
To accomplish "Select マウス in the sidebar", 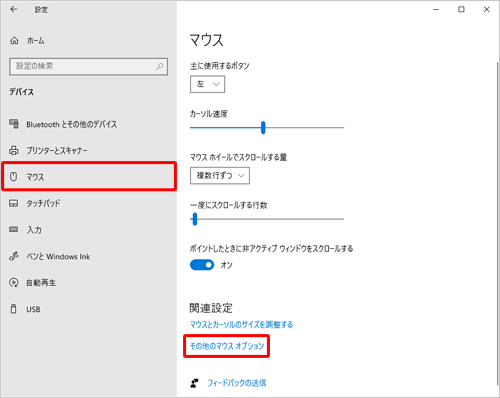I will click(x=89, y=176).
